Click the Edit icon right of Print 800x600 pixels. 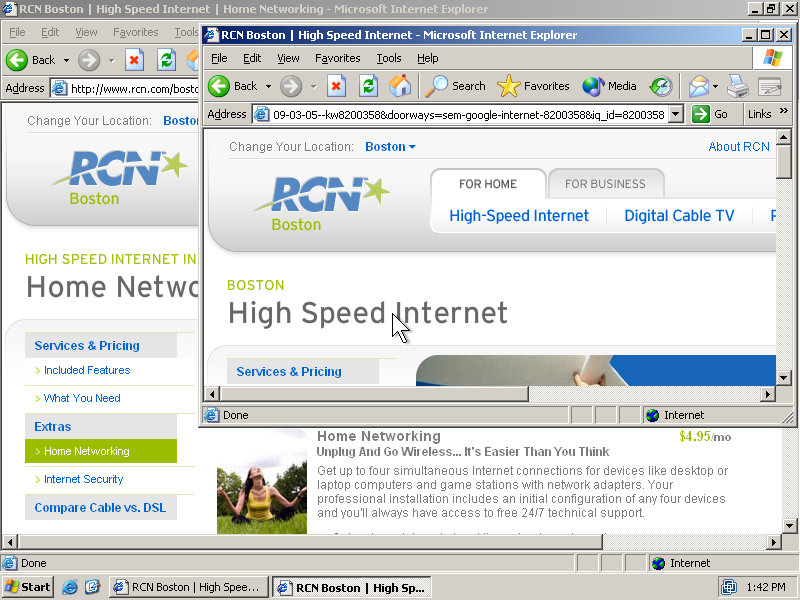[770, 86]
